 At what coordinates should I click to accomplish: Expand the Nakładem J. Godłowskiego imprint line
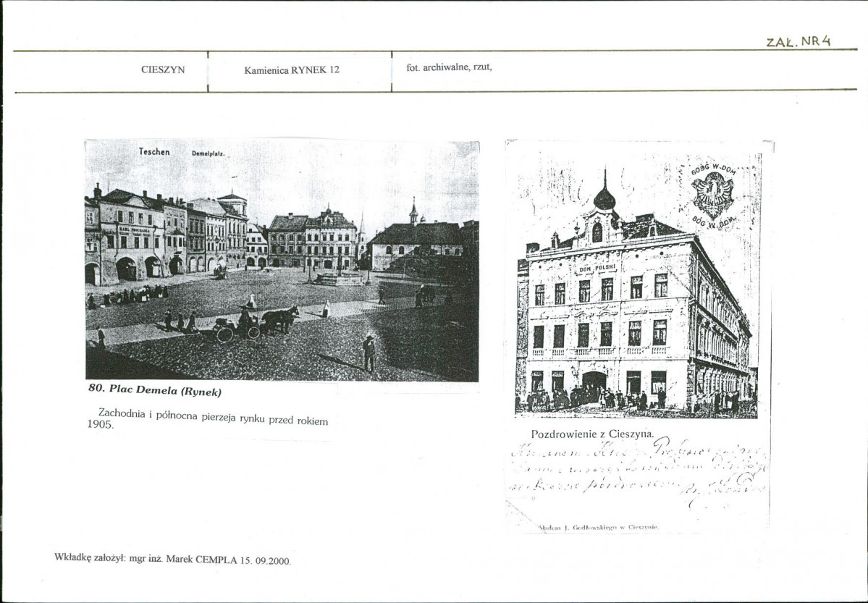click(601, 528)
